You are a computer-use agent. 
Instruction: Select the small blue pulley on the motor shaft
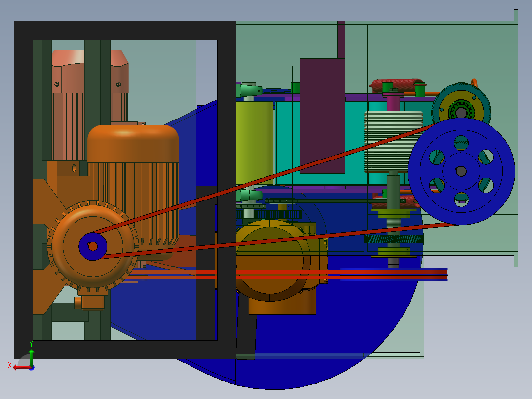[93, 246]
